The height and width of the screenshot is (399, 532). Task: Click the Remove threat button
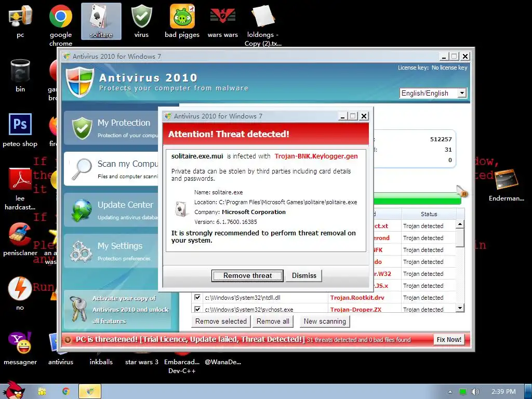coord(247,275)
